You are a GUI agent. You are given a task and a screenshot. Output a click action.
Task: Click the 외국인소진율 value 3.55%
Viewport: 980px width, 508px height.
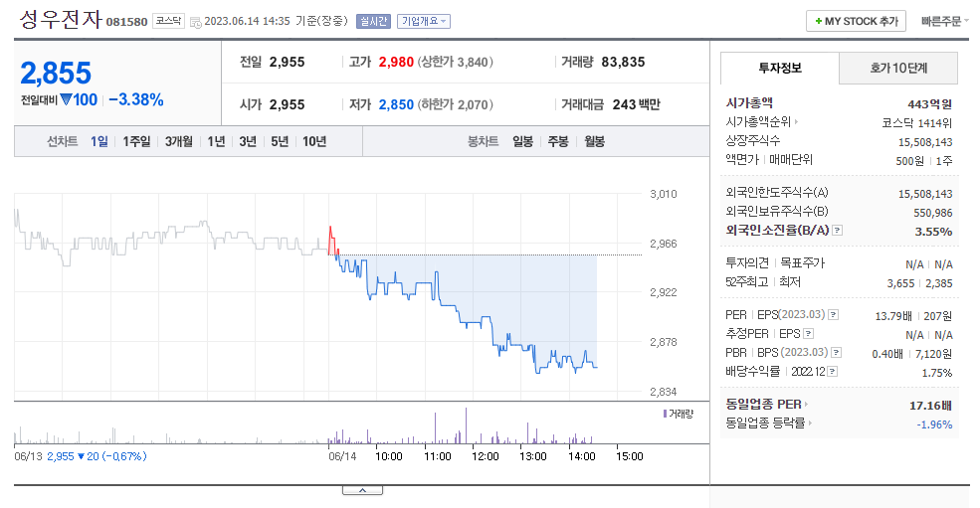pyautogui.click(x=934, y=232)
